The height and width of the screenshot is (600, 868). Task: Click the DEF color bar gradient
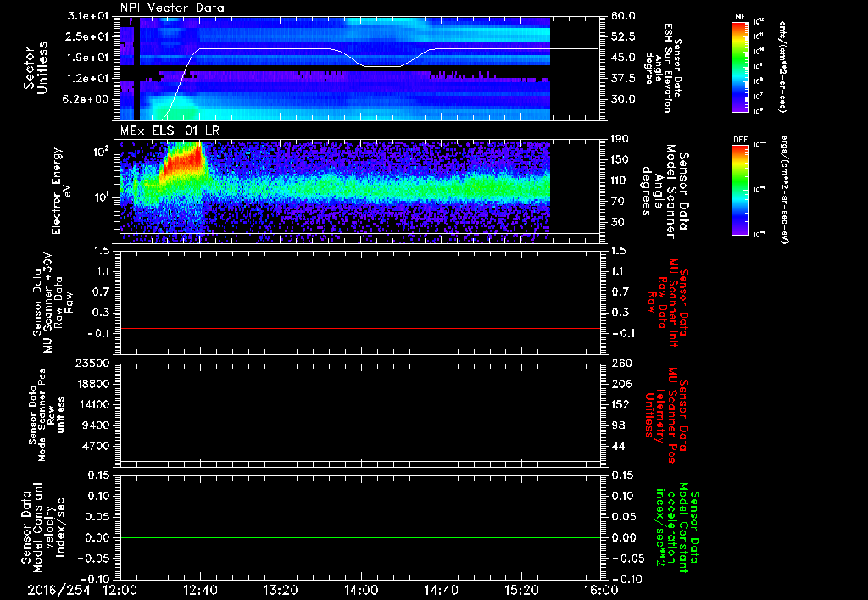740,189
